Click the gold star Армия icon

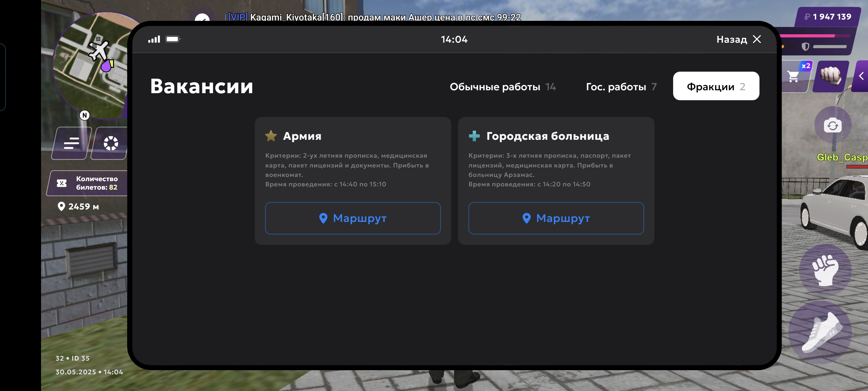coord(271,136)
